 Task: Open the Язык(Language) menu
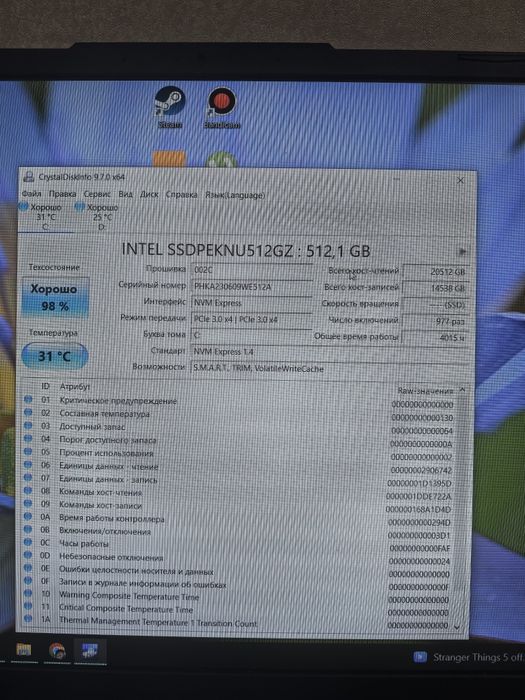point(235,195)
